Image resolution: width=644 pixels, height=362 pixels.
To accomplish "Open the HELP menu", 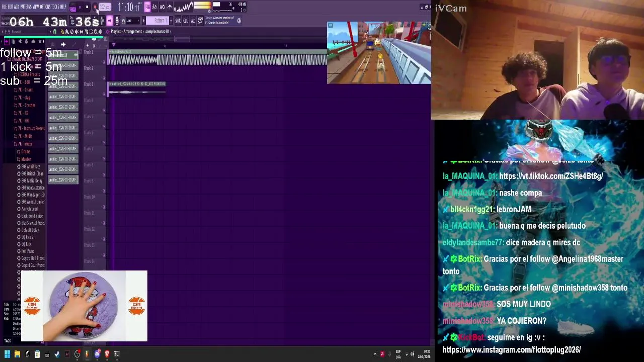I will (63, 7).
